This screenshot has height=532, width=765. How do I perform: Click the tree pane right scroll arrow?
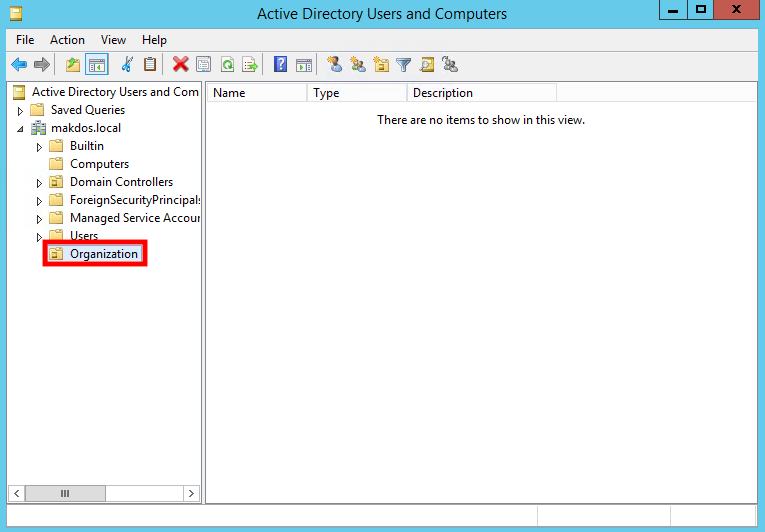pos(191,493)
